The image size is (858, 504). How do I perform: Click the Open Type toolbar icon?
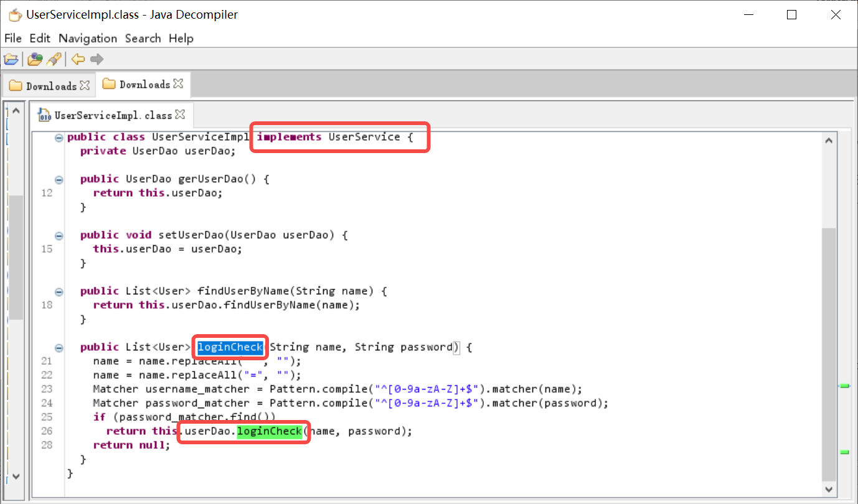(x=35, y=59)
